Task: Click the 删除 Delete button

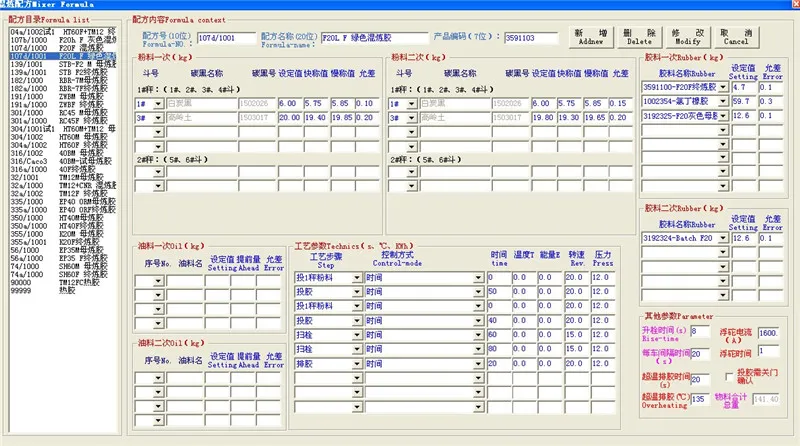Action: 639,37
